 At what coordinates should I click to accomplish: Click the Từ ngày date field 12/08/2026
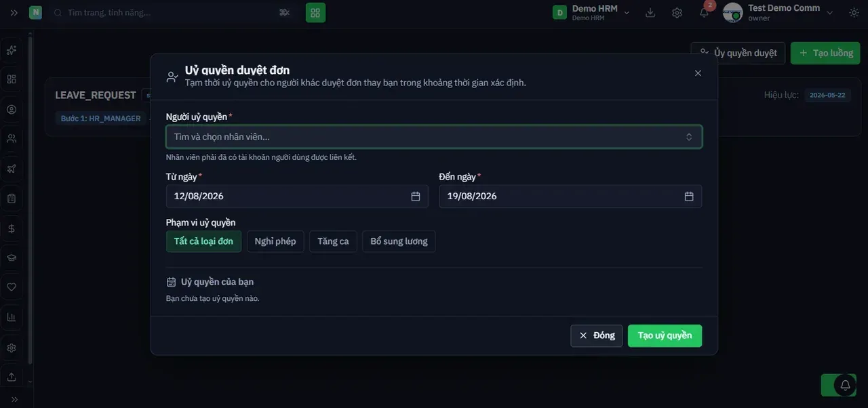tap(297, 197)
